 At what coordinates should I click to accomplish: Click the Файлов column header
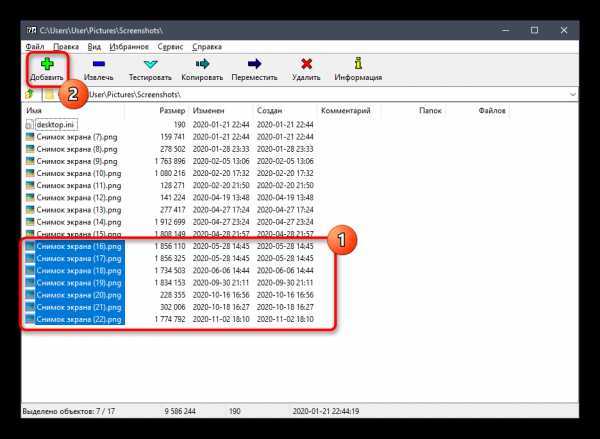(492, 111)
